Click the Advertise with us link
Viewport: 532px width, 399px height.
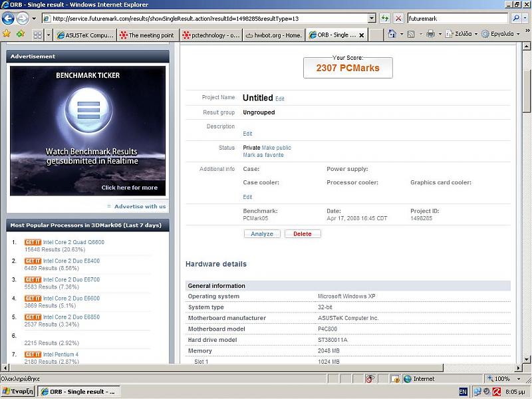pos(140,206)
